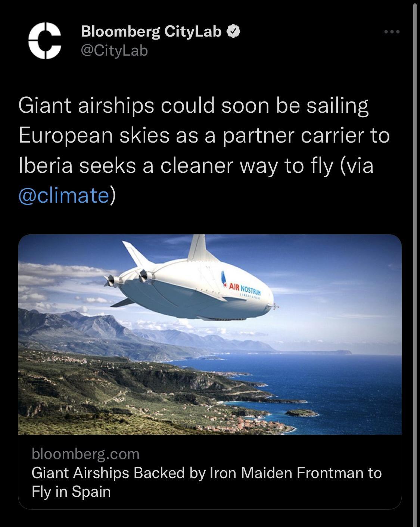Click the 'Fly in Spain' headline text
The height and width of the screenshot is (527, 420).
(71, 493)
